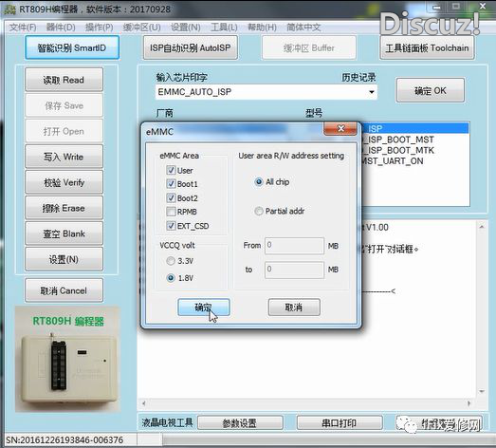Open the 工具(L) menu
Image resolution: width=496 pixels, height=448 pixels.
[x=224, y=28]
